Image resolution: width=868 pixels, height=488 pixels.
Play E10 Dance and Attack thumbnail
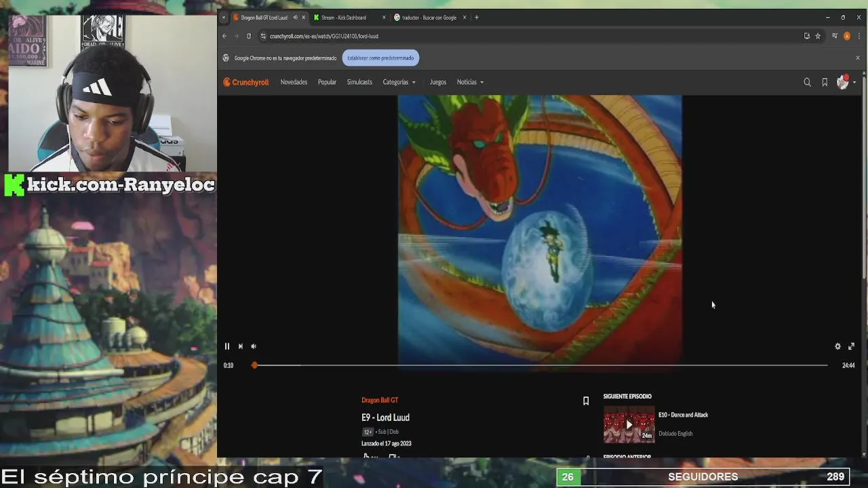(x=629, y=424)
